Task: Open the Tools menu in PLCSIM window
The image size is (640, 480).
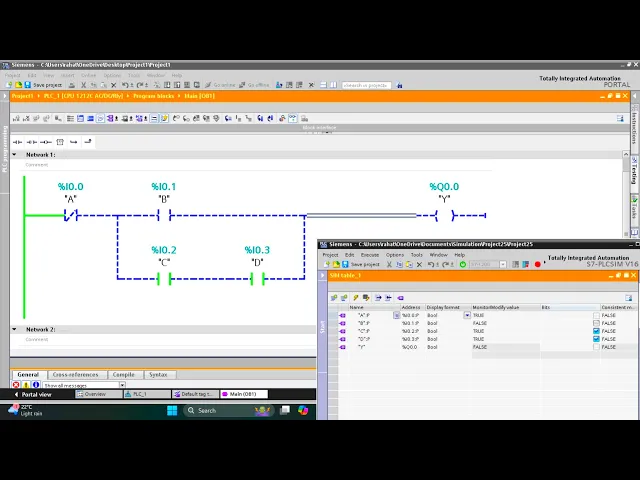Action: pos(416,255)
